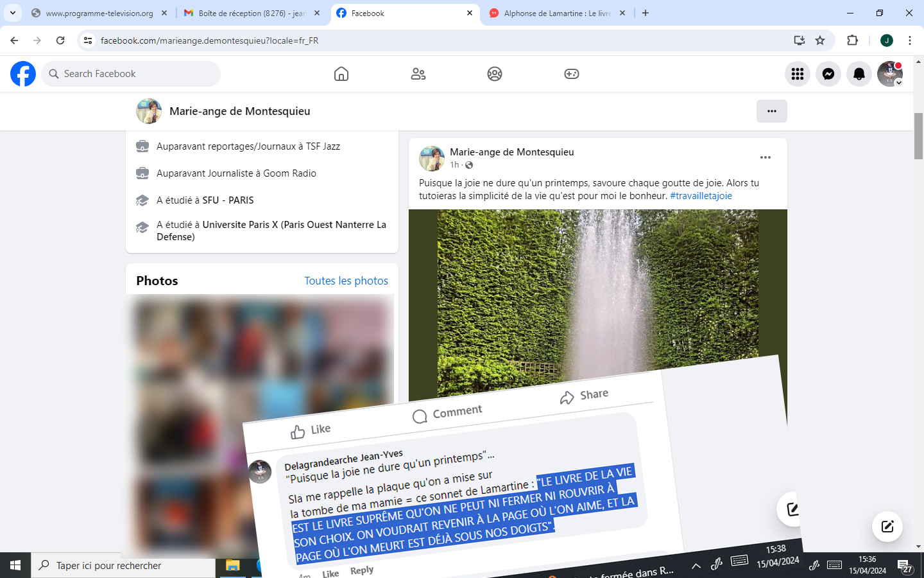This screenshot has height=578, width=924.
Task: Open the fountain photo in the post
Action: tap(598, 295)
